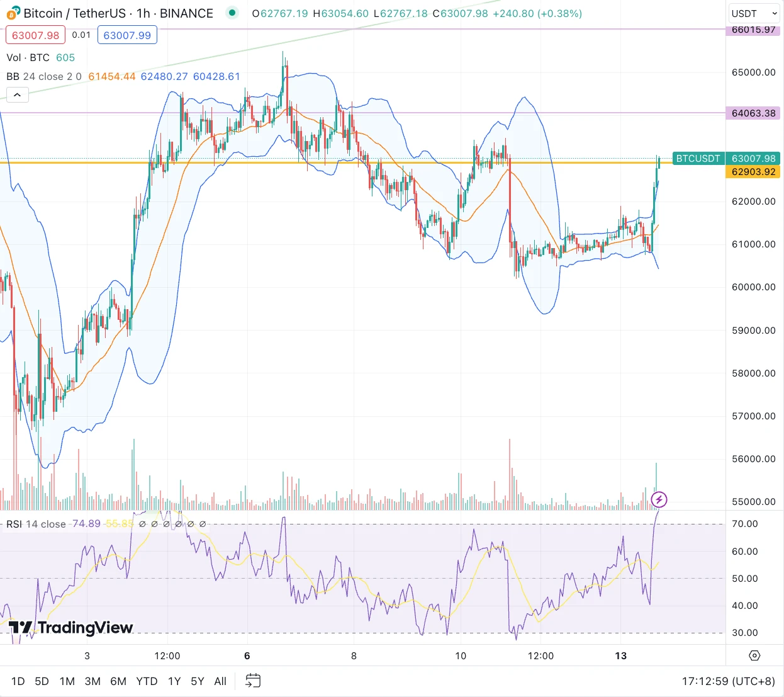
Task: Select the 5D time range
Action: point(42,681)
